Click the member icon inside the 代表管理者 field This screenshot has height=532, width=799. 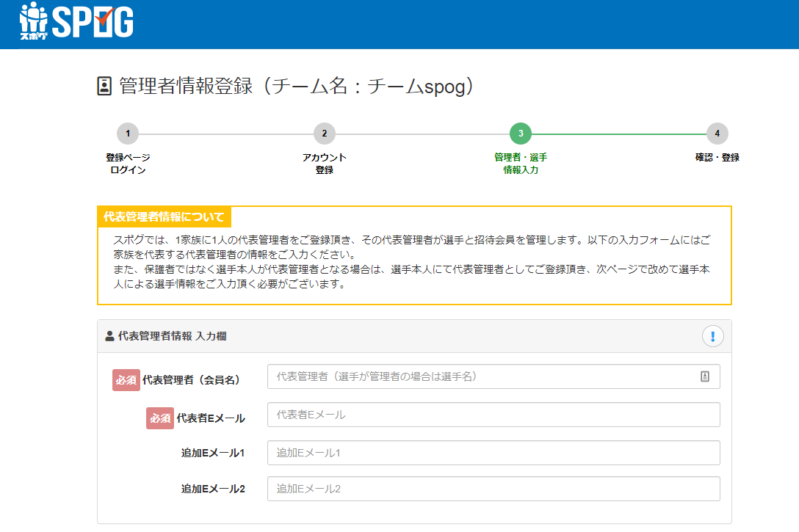pyautogui.click(x=704, y=376)
